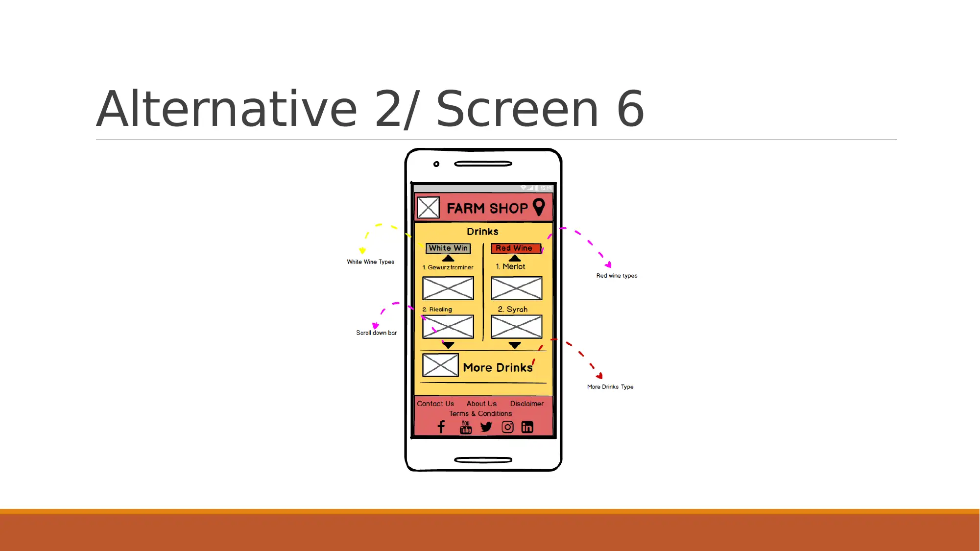Screen dimensions: 980x551
Task: Scroll down using the left column scrollbar
Action: tap(448, 344)
